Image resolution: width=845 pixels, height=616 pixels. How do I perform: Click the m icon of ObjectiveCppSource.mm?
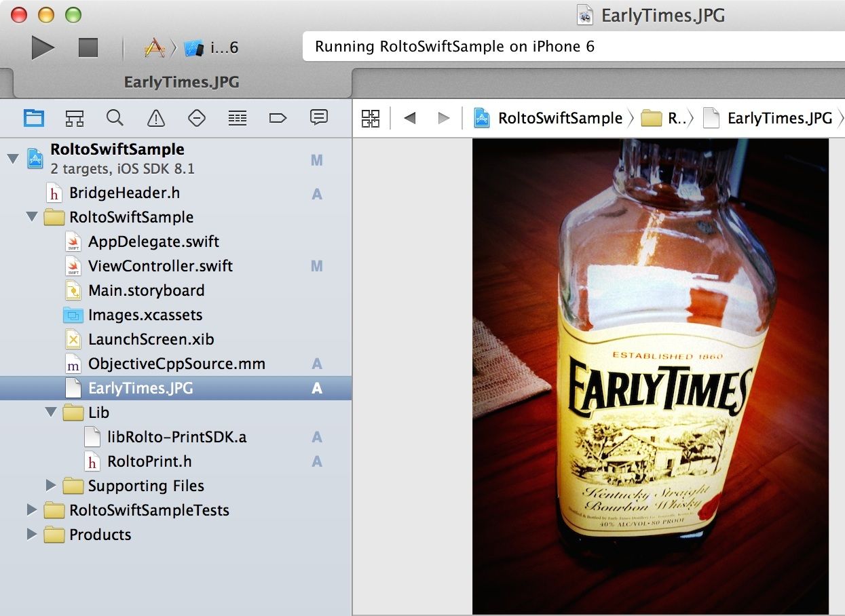point(73,364)
